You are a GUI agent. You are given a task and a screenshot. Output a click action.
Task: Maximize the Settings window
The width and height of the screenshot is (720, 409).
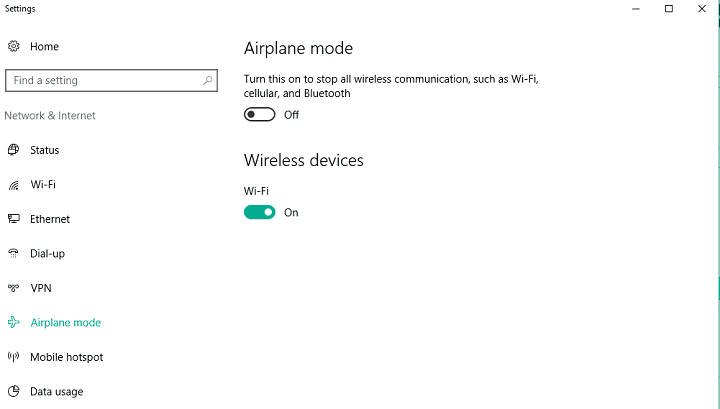(x=669, y=9)
